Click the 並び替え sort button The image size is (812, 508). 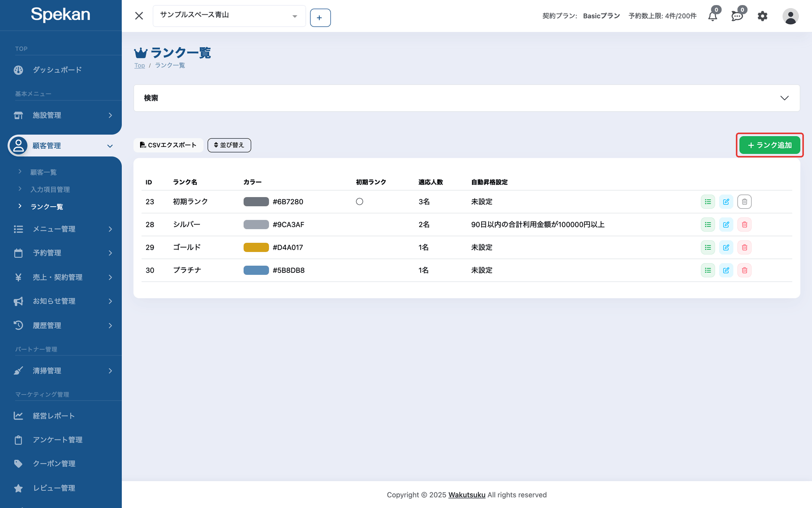coord(229,145)
